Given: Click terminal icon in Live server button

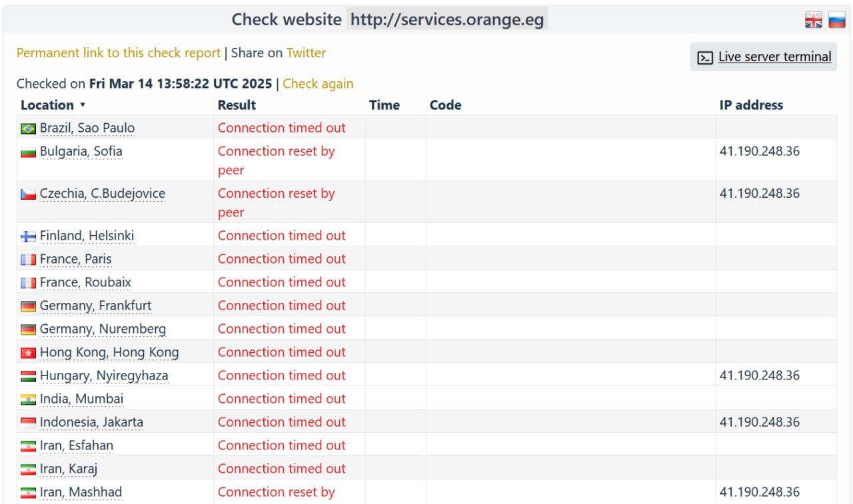Looking at the screenshot, I should coord(705,58).
